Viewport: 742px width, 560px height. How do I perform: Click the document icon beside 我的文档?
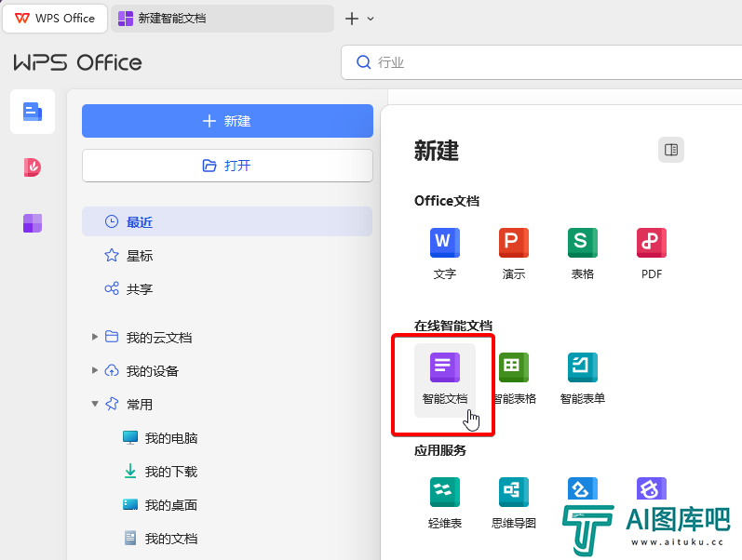pyautogui.click(x=130, y=539)
